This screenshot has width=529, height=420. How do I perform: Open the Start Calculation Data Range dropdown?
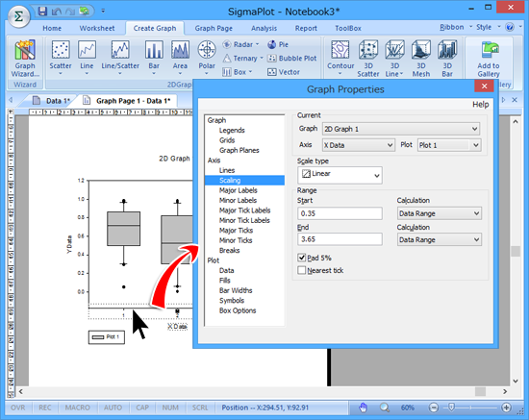click(x=440, y=213)
